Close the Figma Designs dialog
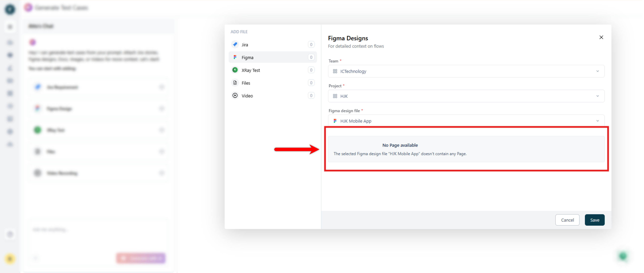The width and height of the screenshot is (644, 273). point(601,37)
